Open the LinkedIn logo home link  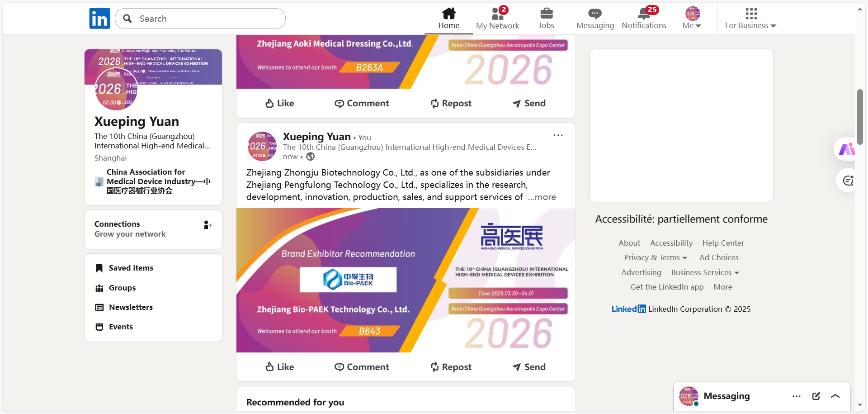pos(99,19)
